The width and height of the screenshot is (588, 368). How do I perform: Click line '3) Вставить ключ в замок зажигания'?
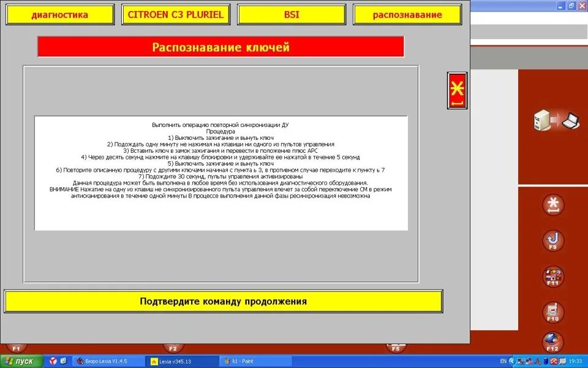coord(221,151)
